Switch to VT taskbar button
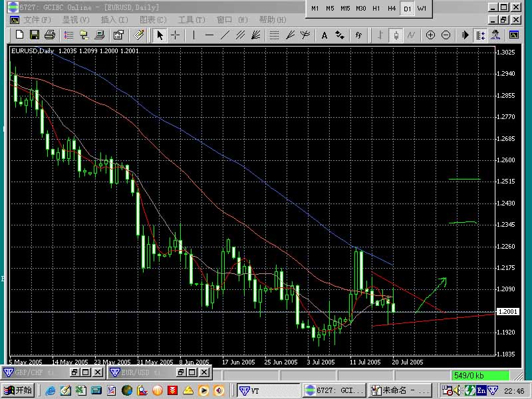This screenshot has width=532, height=399. pyautogui.click(x=269, y=391)
